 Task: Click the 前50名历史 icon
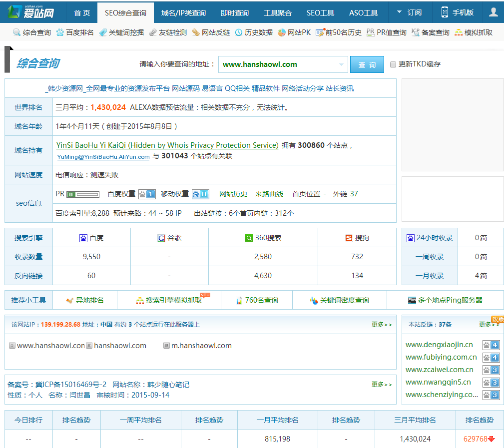click(320, 32)
